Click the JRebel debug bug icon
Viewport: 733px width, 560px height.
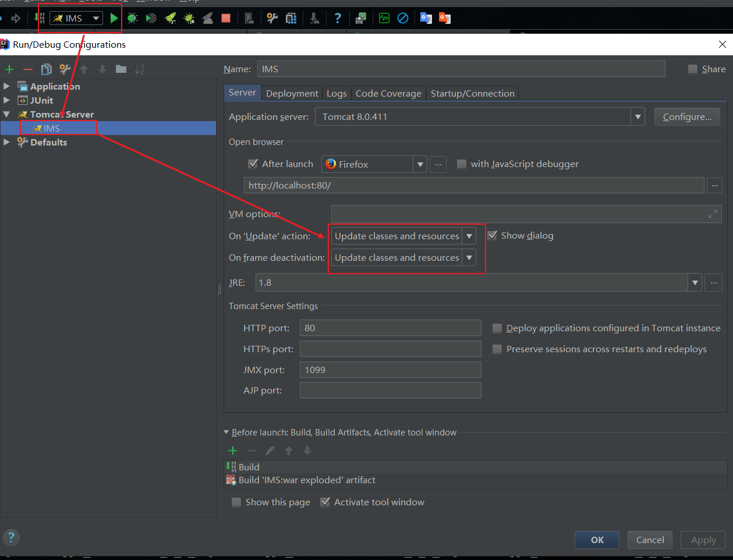tap(189, 19)
